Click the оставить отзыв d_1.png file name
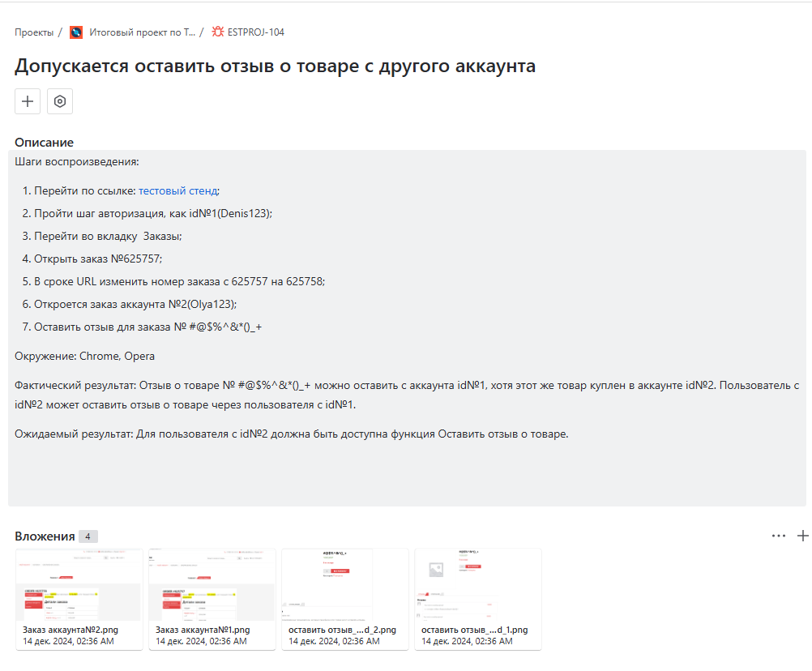Viewport: 812px width, 671px height. click(x=475, y=630)
